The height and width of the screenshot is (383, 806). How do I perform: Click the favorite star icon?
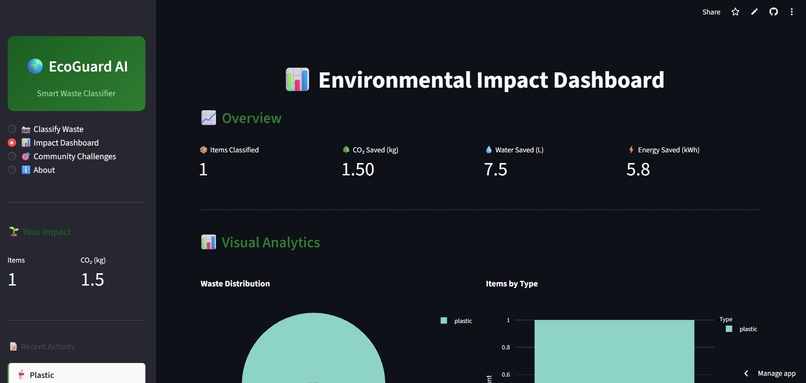735,12
